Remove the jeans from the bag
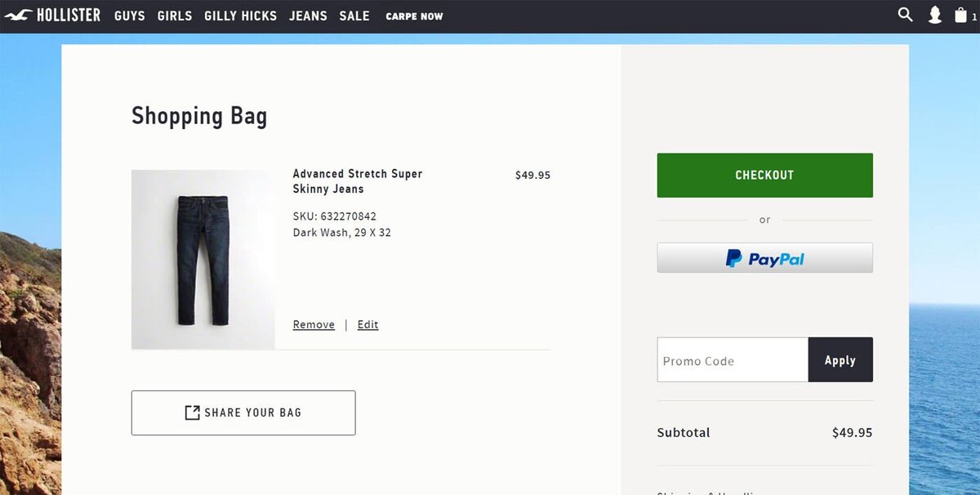980x495 pixels. pyautogui.click(x=314, y=324)
